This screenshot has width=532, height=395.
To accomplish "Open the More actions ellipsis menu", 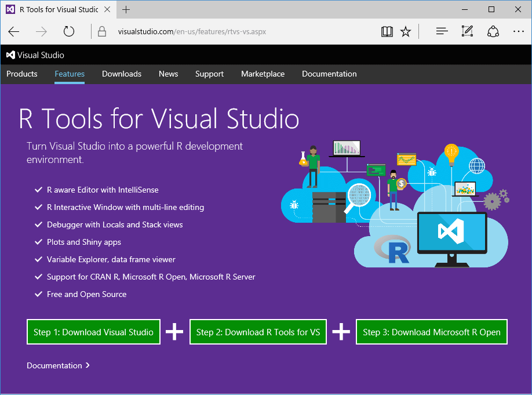I will tap(518, 31).
